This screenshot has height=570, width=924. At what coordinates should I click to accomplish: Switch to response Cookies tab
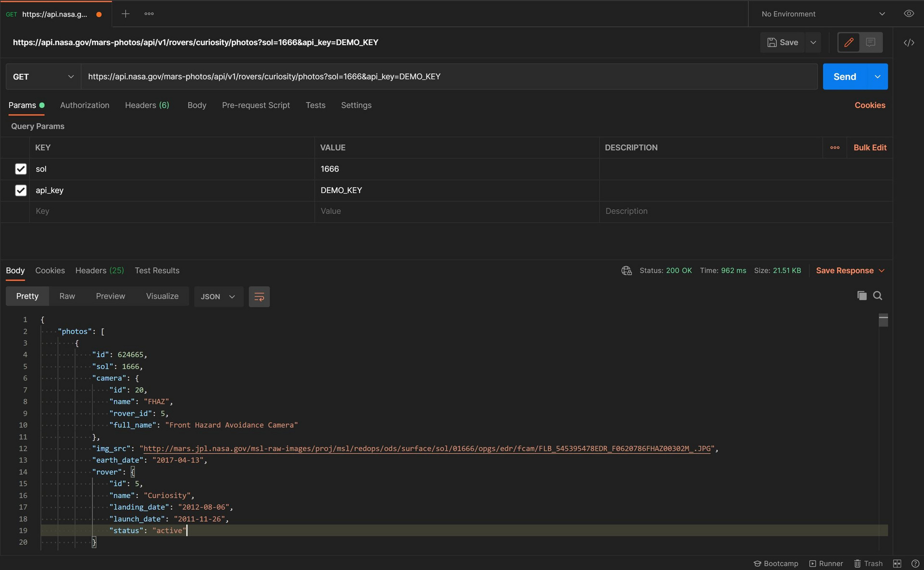point(50,271)
